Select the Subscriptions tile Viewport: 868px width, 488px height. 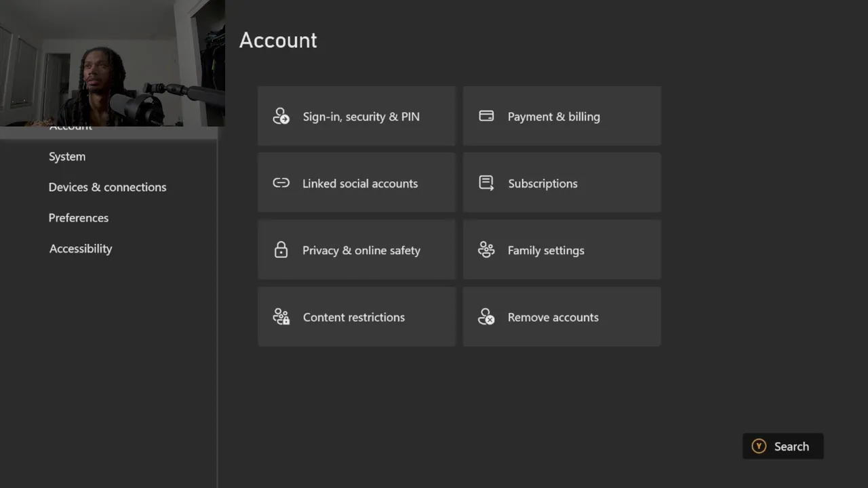[561, 183]
